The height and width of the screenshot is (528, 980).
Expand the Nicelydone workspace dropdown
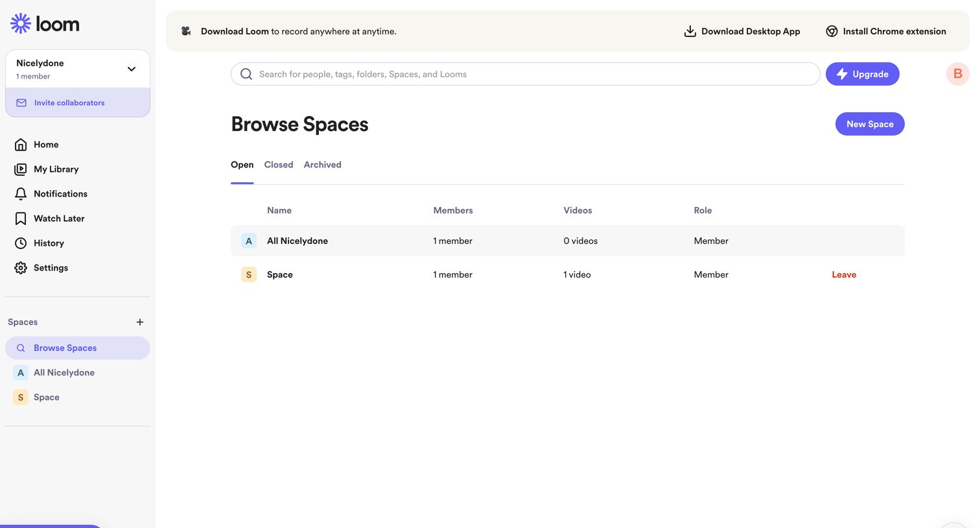point(132,69)
